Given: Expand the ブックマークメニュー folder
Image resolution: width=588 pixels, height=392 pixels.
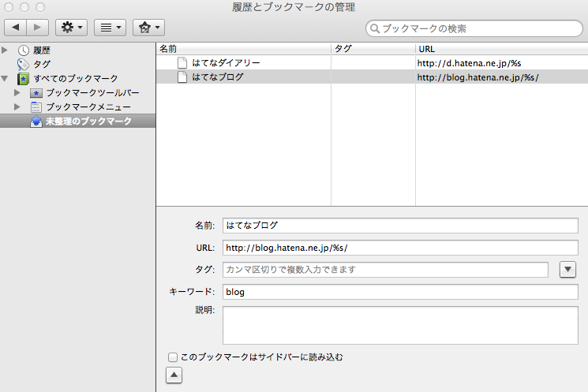Looking at the screenshot, I should (x=17, y=106).
